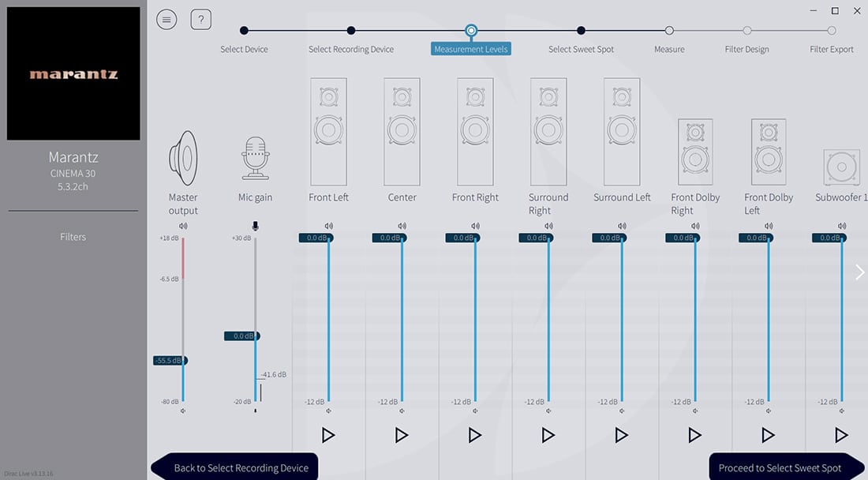Jump to Select Sweet Spot step
The image size is (868, 480).
pyautogui.click(x=581, y=31)
